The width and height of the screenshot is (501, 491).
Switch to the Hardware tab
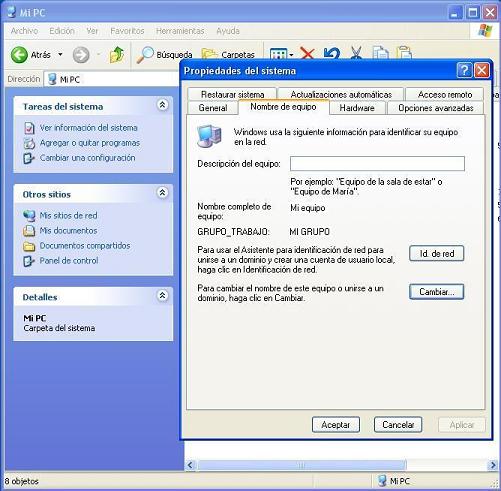click(x=357, y=108)
